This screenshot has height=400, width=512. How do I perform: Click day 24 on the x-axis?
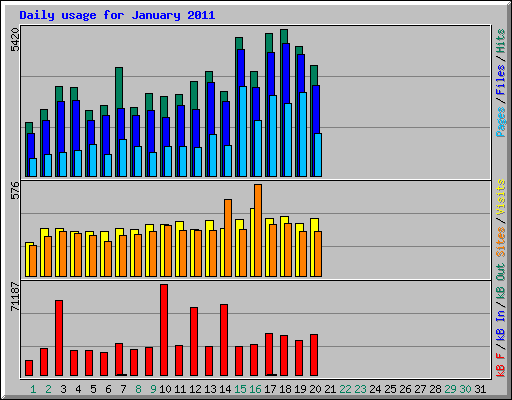(375, 389)
